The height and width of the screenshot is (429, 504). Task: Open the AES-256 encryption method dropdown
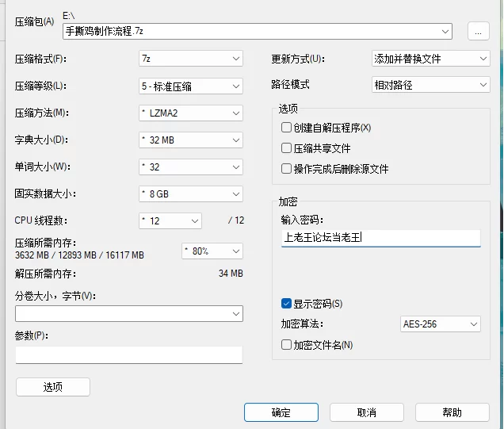coord(440,324)
